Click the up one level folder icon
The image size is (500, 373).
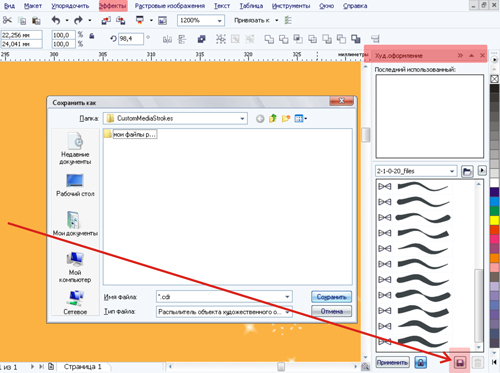(273, 118)
